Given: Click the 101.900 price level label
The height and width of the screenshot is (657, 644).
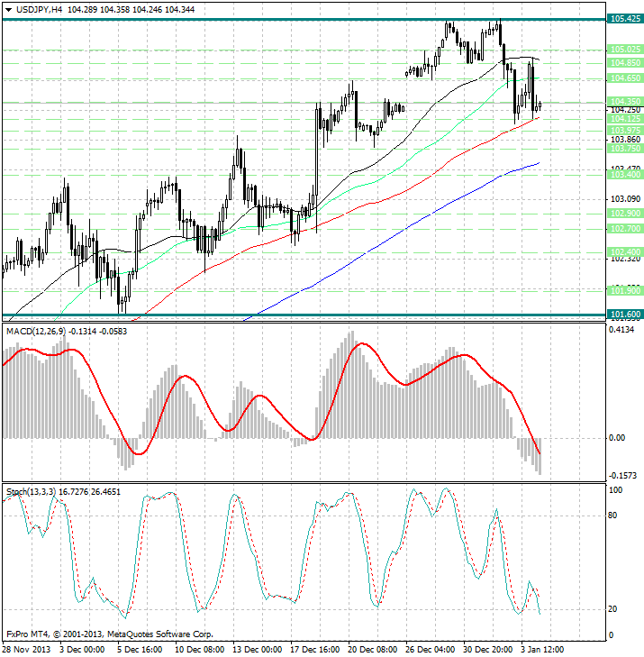Looking at the screenshot, I should tap(625, 290).
